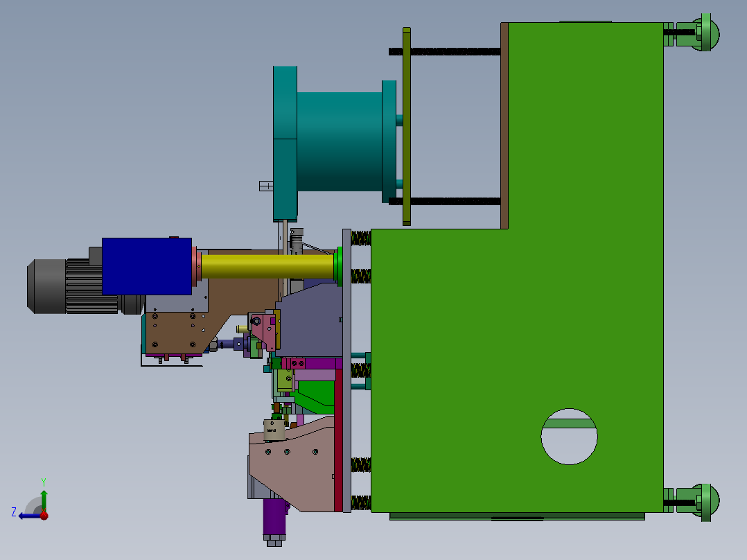Select the teal spool drum

340,141
